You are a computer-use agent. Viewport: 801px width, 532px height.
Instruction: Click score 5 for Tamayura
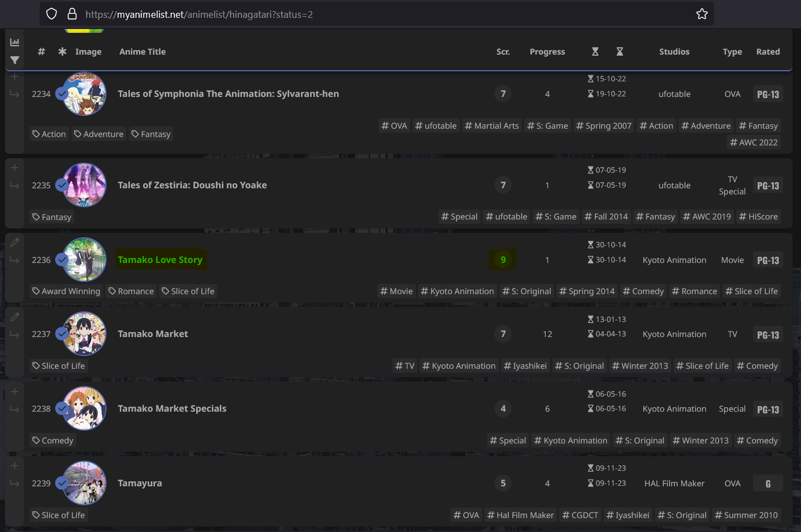click(x=503, y=483)
